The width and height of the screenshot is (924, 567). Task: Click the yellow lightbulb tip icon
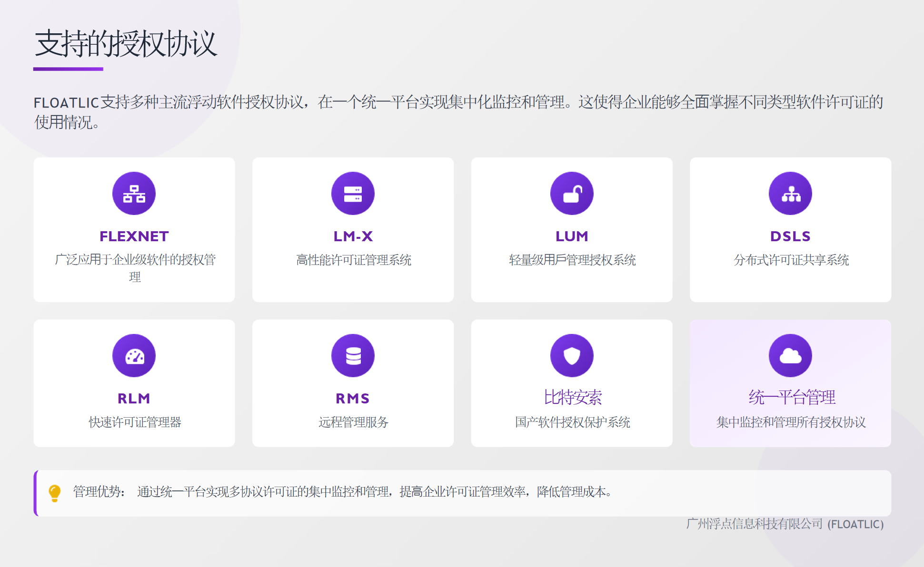[x=55, y=493]
